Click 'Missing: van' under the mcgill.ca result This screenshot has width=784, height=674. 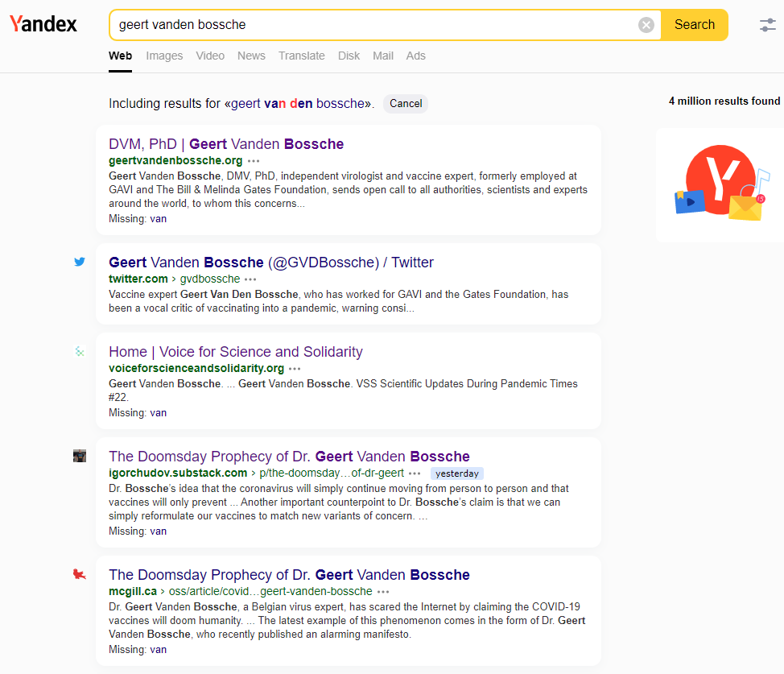(x=138, y=650)
